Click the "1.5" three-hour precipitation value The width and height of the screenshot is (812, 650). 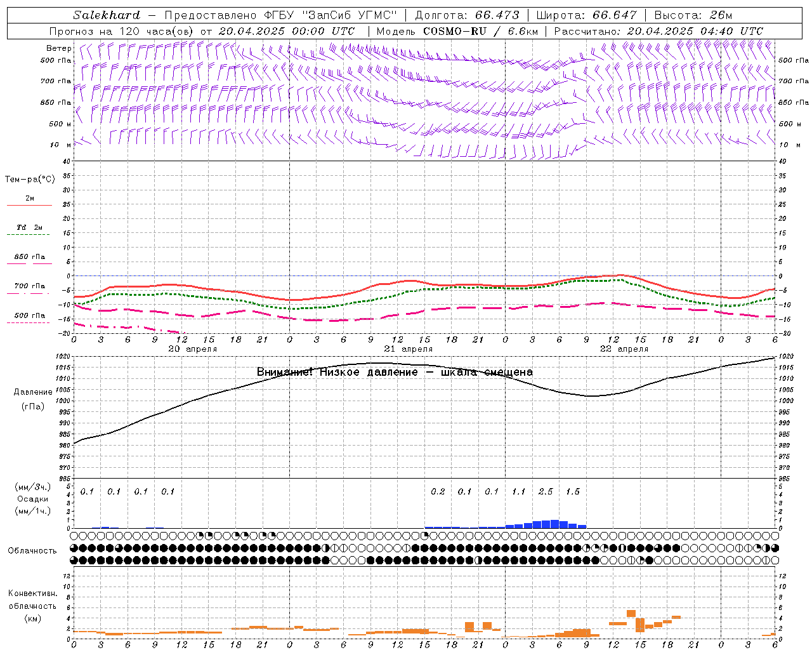(573, 492)
